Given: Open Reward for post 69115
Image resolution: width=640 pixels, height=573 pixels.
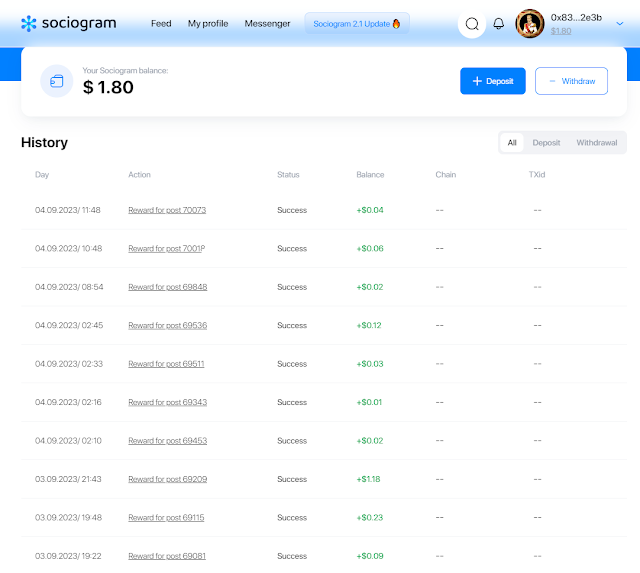Looking at the screenshot, I should pos(166,517).
